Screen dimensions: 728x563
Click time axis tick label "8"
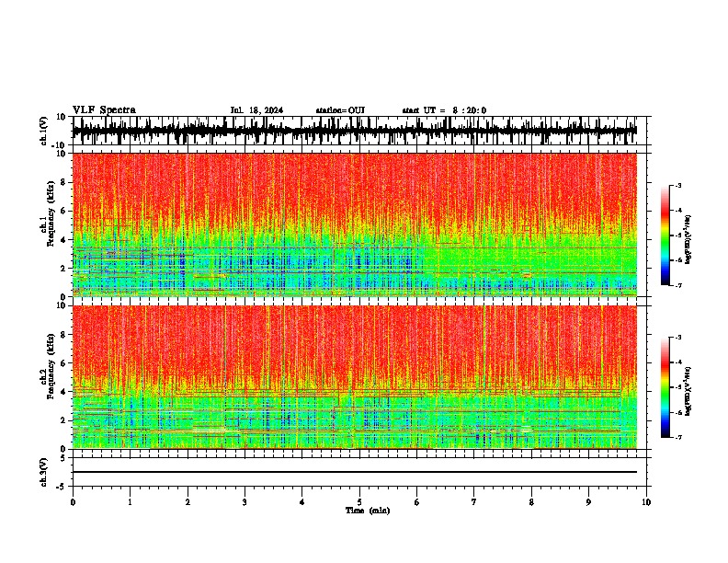[x=531, y=502]
